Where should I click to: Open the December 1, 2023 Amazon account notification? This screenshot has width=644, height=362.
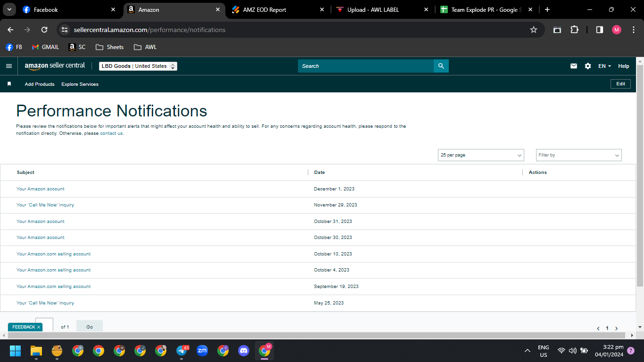pos(41,189)
